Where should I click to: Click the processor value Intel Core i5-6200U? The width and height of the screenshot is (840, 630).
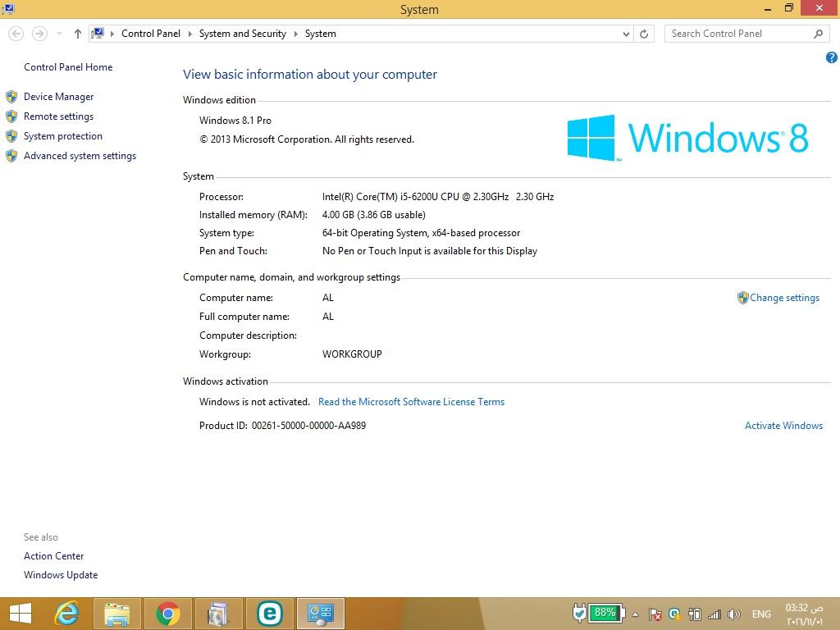(x=438, y=197)
